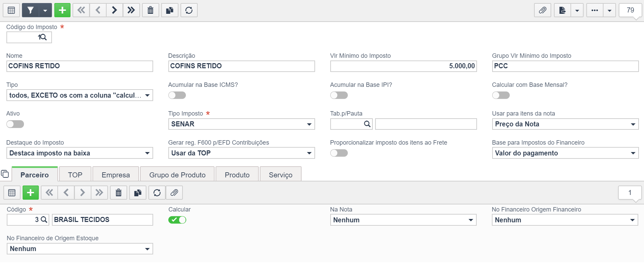Edit Vlr Mínimo do Imposto value
644x272 pixels.
click(403, 66)
